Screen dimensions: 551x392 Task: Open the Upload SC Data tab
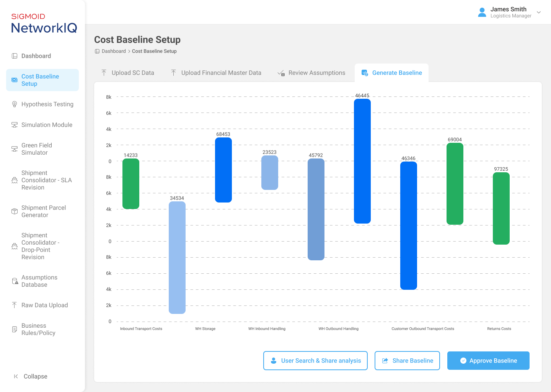click(x=128, y=73)
